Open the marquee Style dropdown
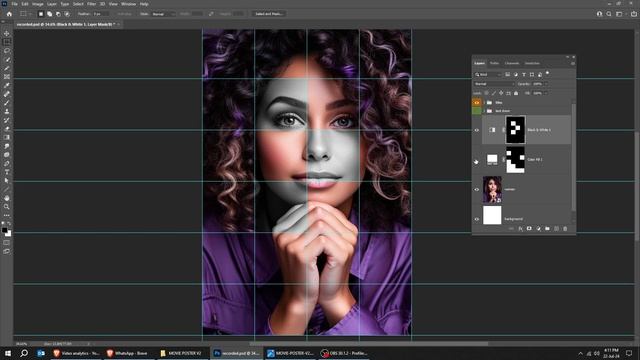The image size is (640, 360). pyautogui.click(x=163, y=14)
